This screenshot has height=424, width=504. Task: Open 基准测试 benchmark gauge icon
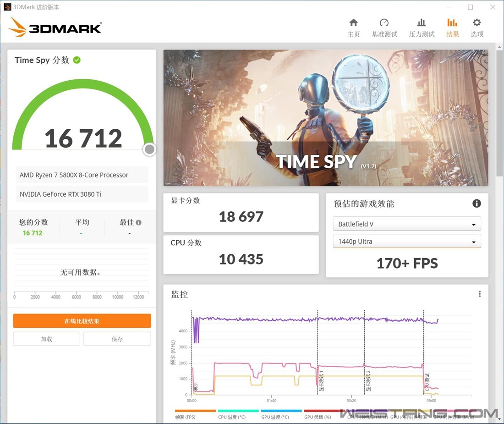384,22
